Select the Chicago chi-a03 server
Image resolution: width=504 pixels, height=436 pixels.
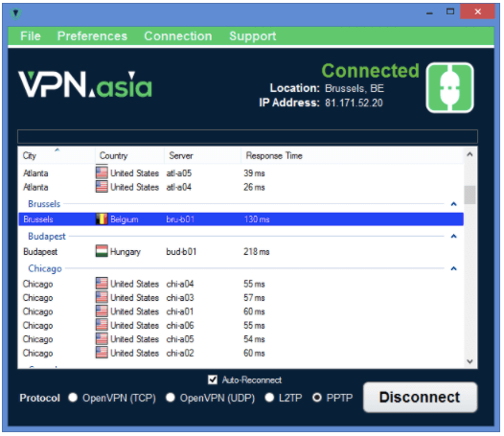[241, 297]
